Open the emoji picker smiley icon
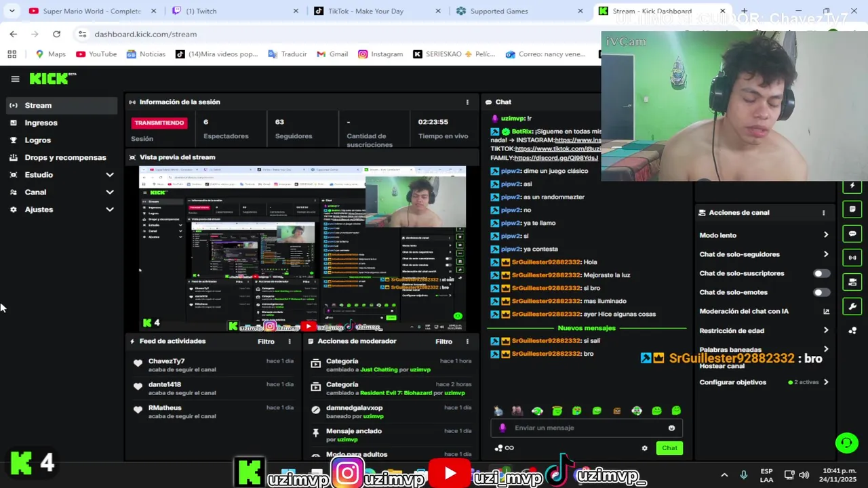 point(671,428)
